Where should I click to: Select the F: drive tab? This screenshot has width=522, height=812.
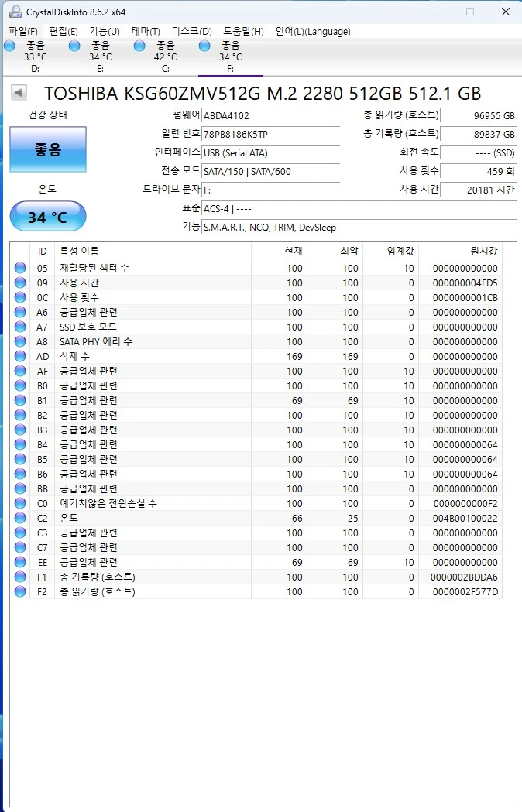point(230,57)
